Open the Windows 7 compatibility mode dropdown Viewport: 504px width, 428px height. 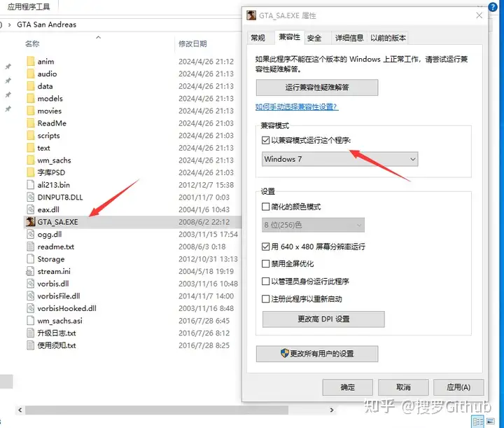pyautogui.click(x=339, y=159)
